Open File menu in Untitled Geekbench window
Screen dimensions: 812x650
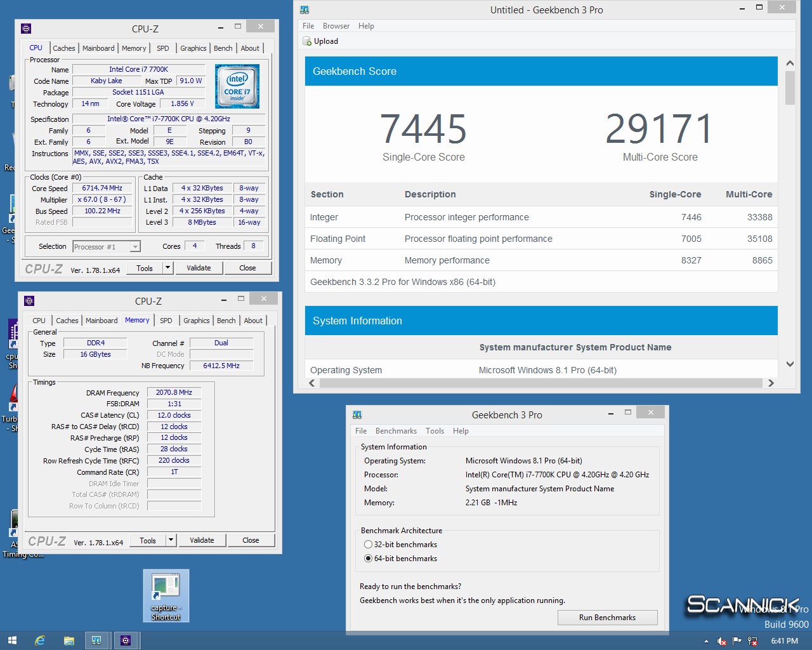308,26
